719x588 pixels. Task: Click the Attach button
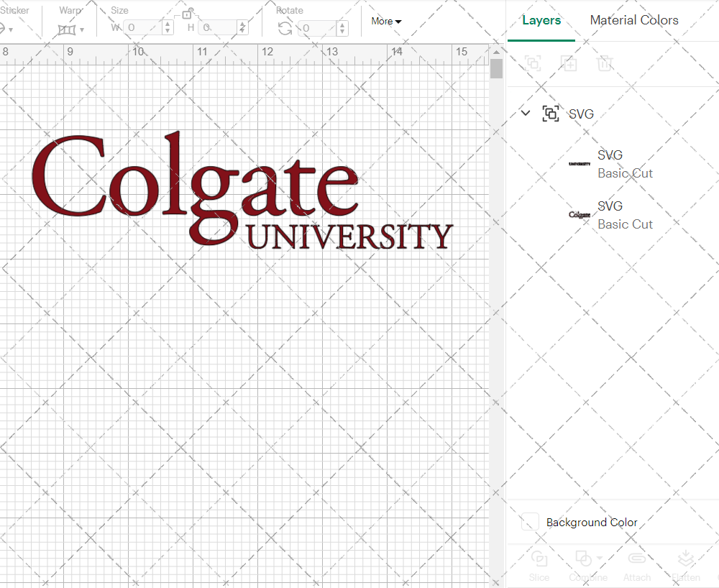pyautogui.click(x=637, y=566)
